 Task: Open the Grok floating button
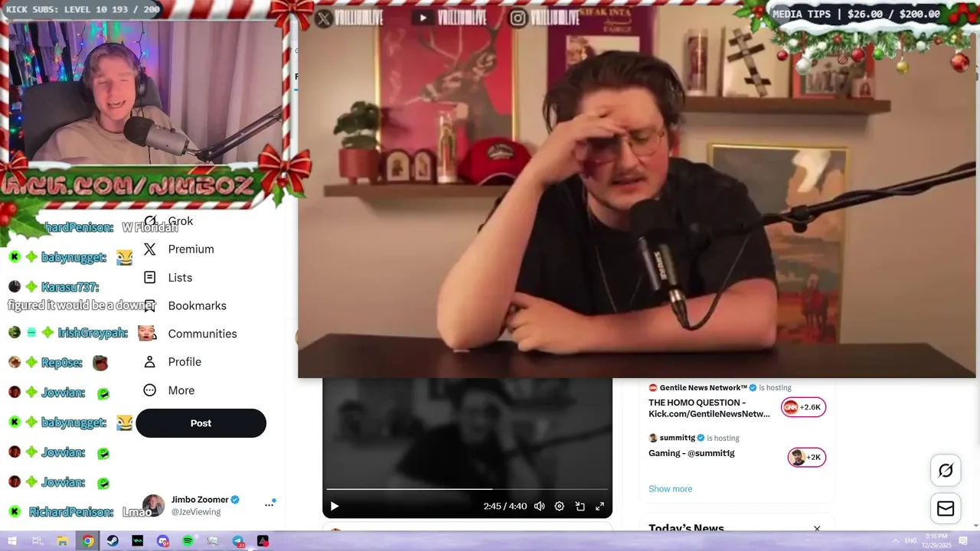(x=946, y=470)
